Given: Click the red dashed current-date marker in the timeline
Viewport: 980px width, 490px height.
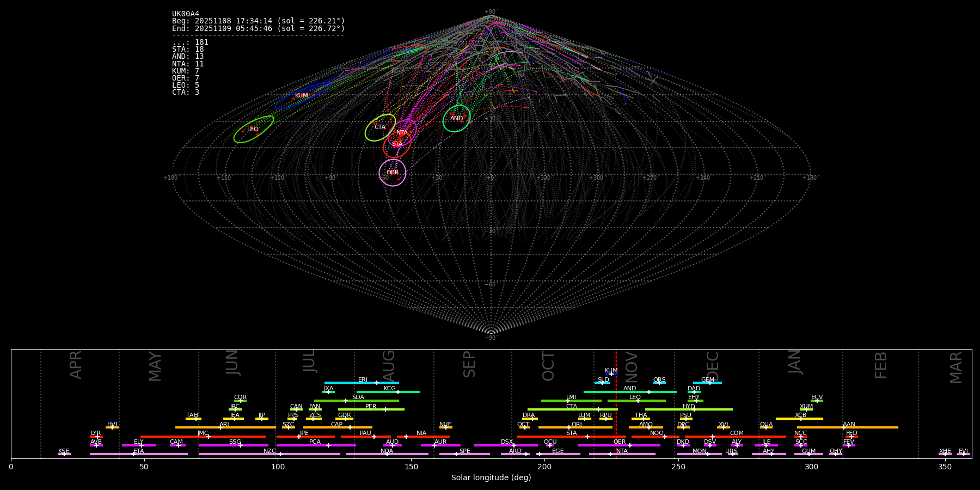Looking at the screenshot, I should click(616, 403).
